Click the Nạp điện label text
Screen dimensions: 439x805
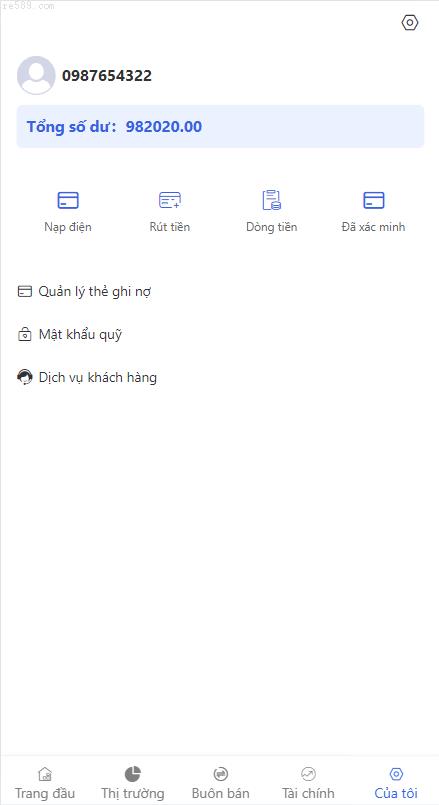(68, 227)
